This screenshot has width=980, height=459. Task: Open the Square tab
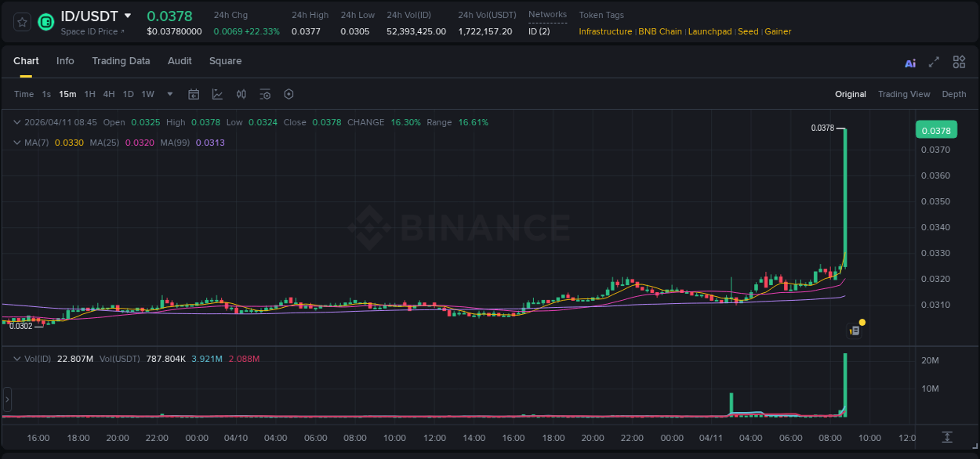click(225, 61)
